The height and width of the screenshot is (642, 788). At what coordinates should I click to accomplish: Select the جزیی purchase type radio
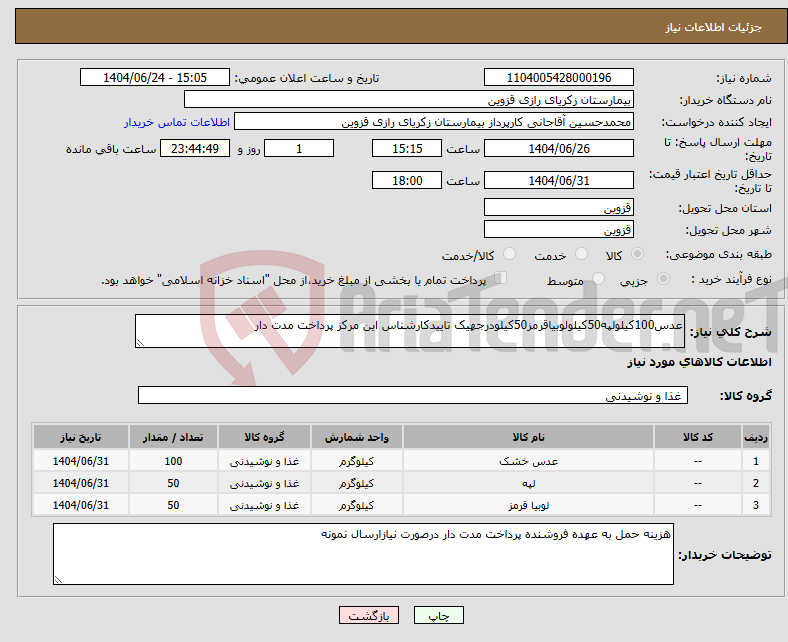[x=663, y=279]
